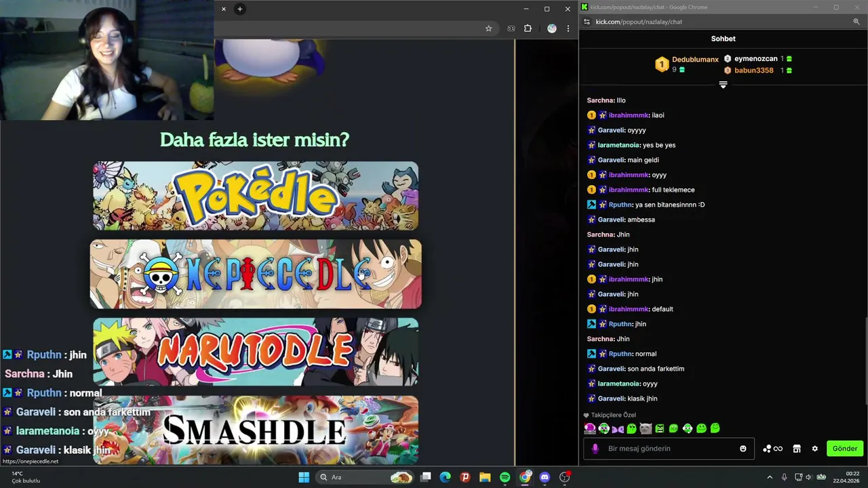Click the 'Rputhn: normal' chat message
This screenshot has height=488, width=868.
pos(622,354)
